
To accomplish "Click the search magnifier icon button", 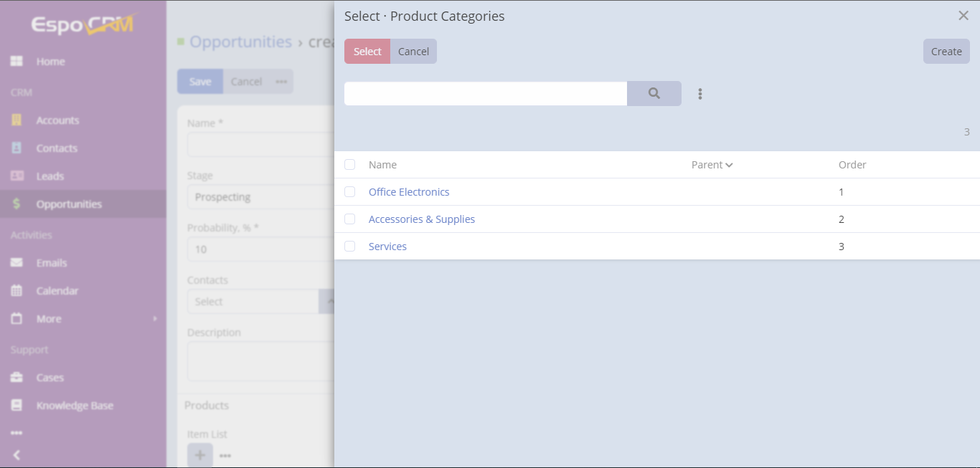I will (x=654, y=93).
